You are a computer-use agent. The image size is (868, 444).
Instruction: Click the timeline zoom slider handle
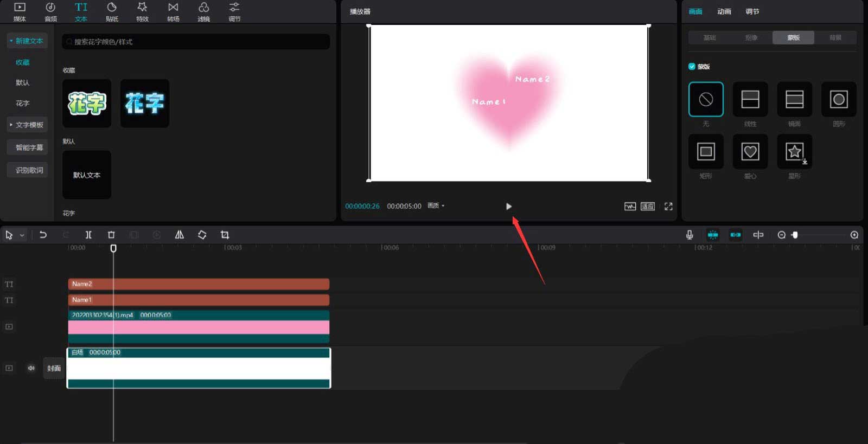click(795, 235)
